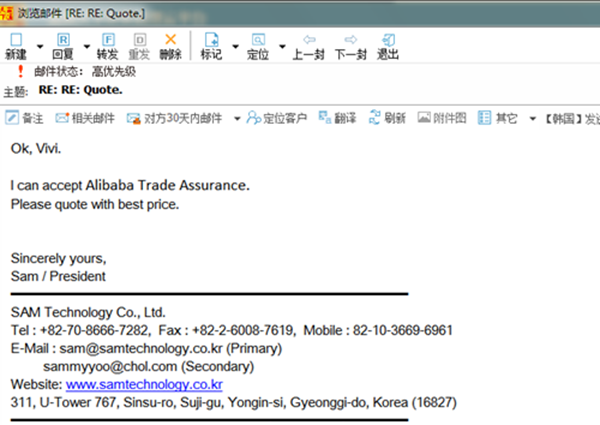Click the 'Sincerely yours,' line

(x=59, y=259)
